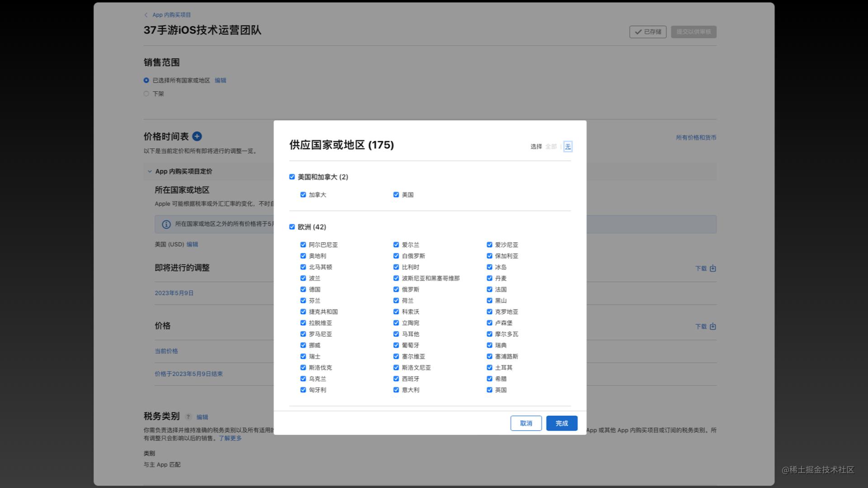
Task: Uncheck the 捷克共和国 checkbox
Action: pyautogui.click(x=303, y=311)
